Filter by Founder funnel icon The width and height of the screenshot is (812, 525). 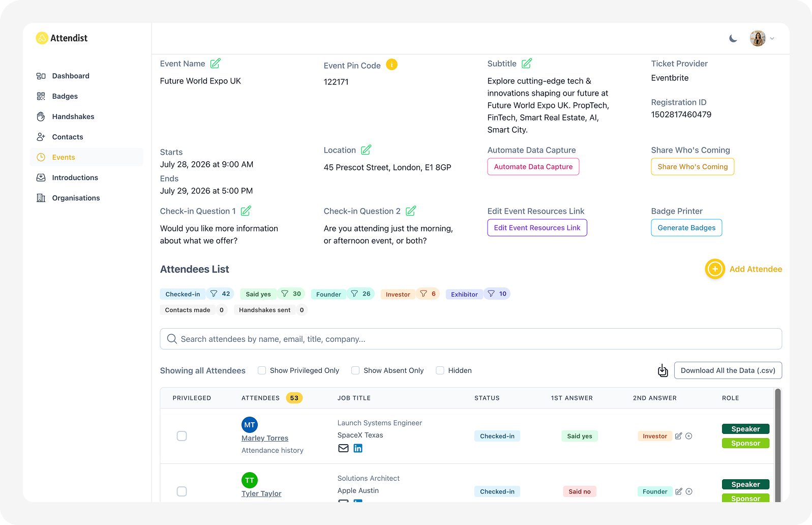[354, 294]
